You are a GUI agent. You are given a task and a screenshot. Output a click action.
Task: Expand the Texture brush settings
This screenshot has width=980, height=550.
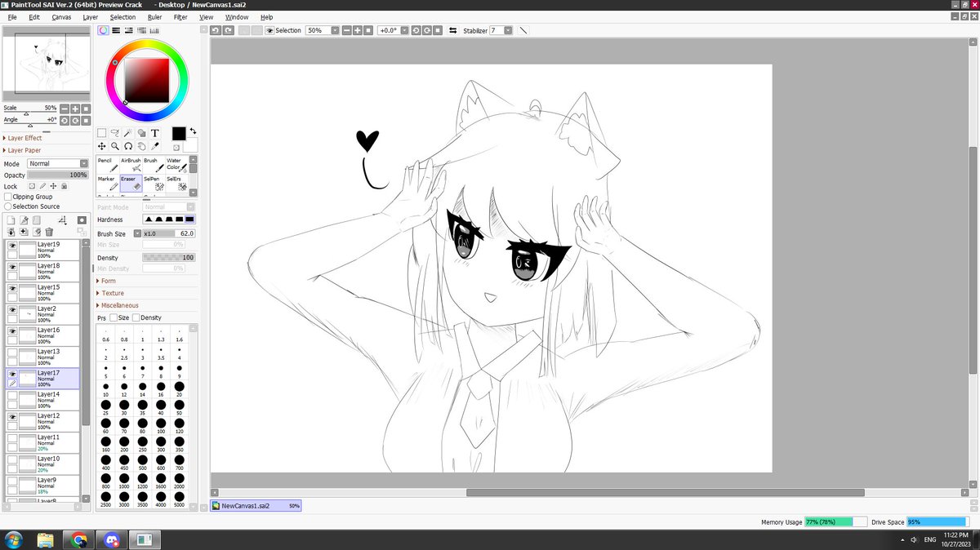click(x=110, y=293)
